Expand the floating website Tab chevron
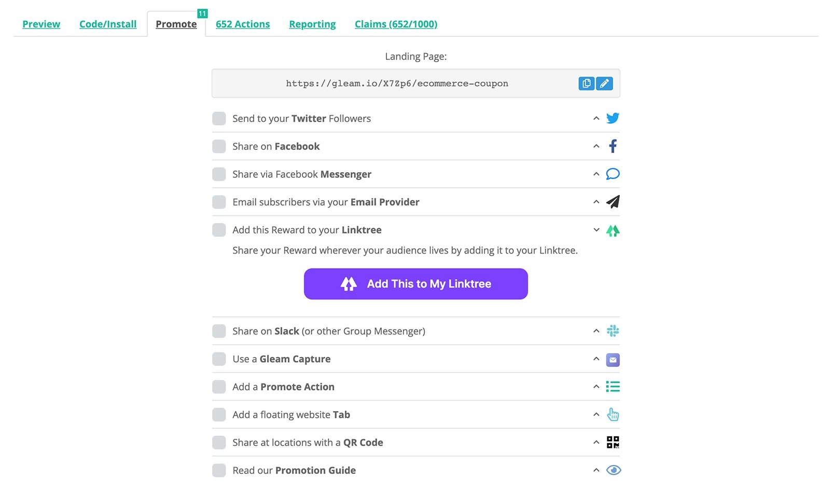This screenshot has width=832, height=504. point(596,414)
